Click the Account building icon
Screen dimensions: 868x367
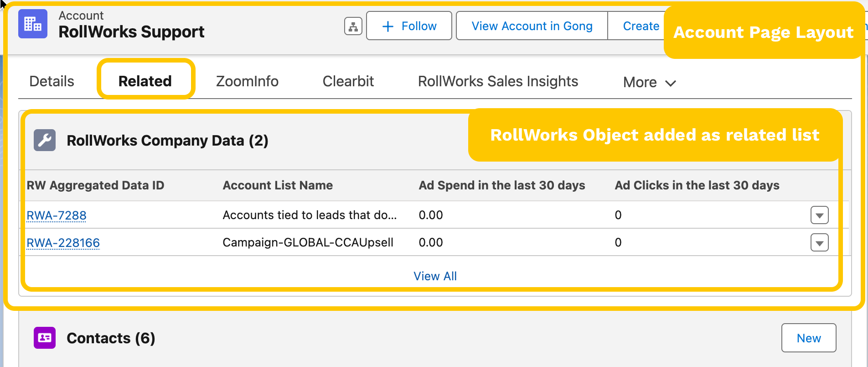coord(32,24)
